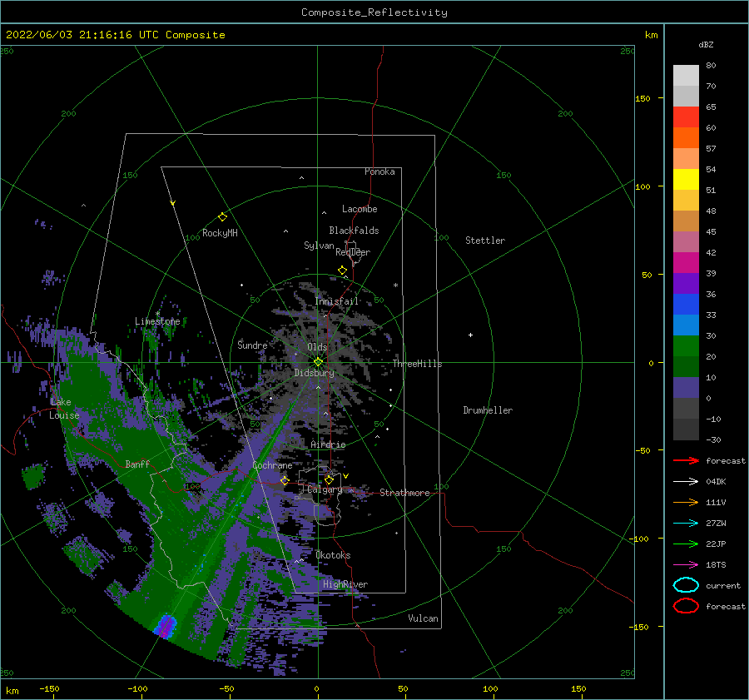The height and width of the screenshot is (700, 749).
Task: Click the magenta 18TS arrow icon
Action: click(686, 565)
